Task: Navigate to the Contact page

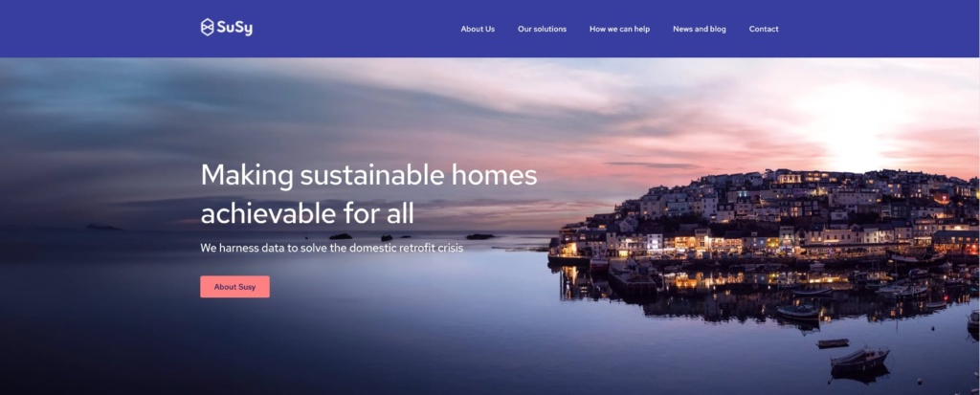Action: click(x=764, y=29)
